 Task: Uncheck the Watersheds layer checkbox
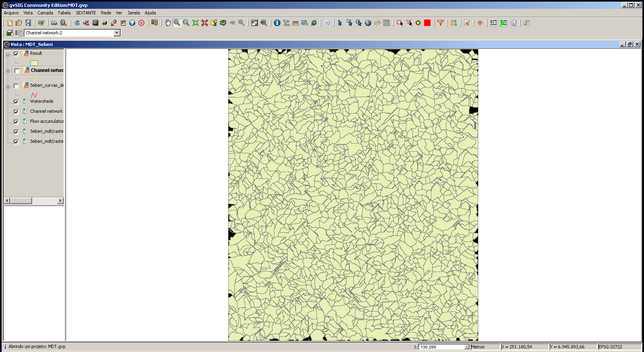(x=16, y=102)
